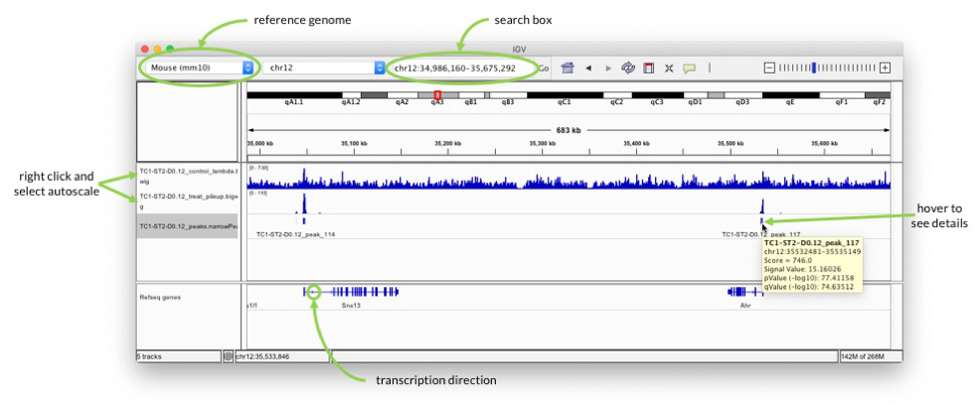Open the chr12 chromosome dropdown
The image size is (980, 411).
click(x=324, y=68)
